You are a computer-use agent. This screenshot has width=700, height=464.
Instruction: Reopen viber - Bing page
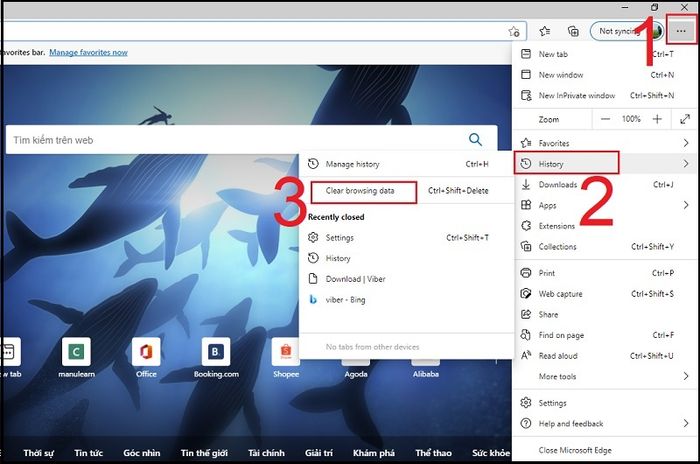tap(406, 299)
